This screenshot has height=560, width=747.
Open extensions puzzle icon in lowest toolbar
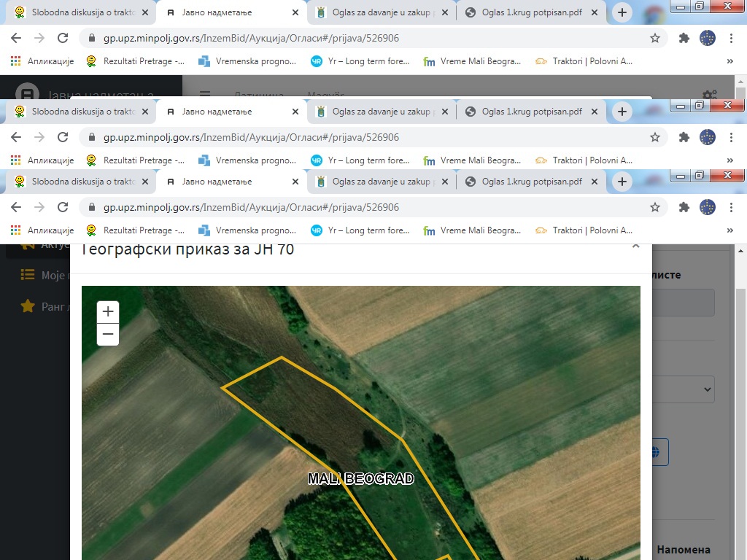click(684, 207)
